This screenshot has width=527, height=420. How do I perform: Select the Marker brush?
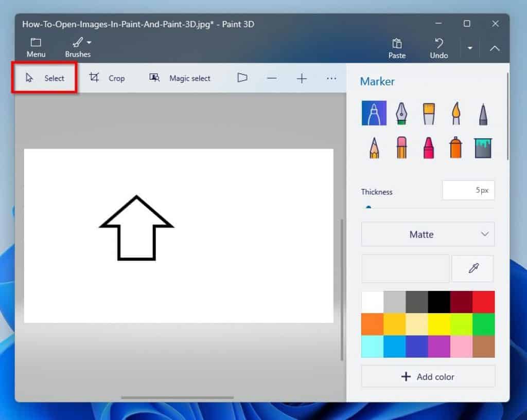[374, 113]
